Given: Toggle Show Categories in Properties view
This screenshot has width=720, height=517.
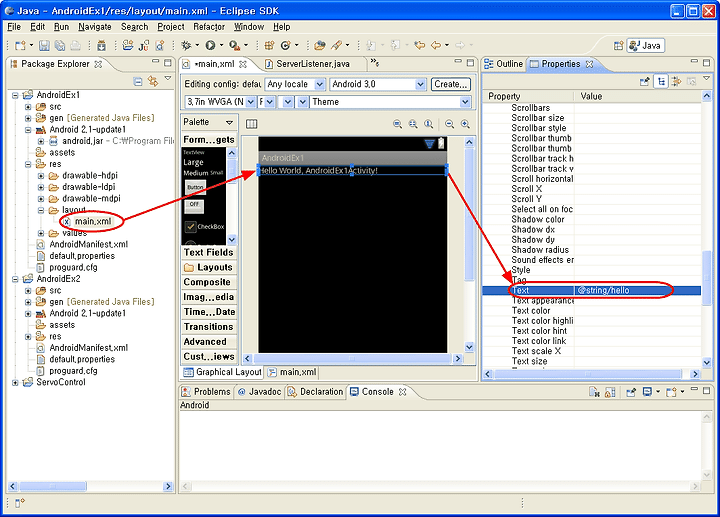Looking at the screenshot, I should (661, 82).
